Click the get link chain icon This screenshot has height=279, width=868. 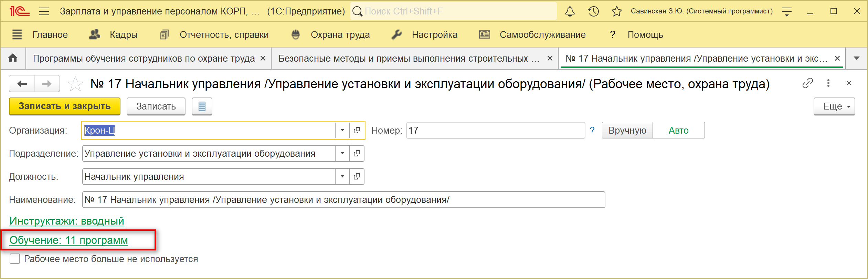807,83
